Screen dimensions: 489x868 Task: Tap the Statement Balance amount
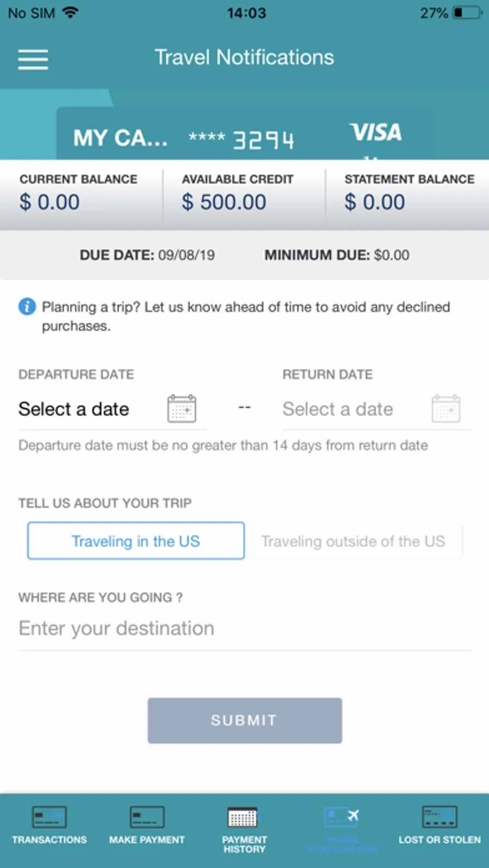[374, 203]
